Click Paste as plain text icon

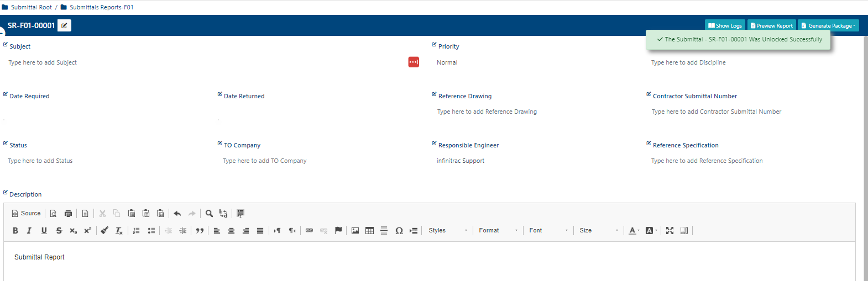[x=146, y=214]
